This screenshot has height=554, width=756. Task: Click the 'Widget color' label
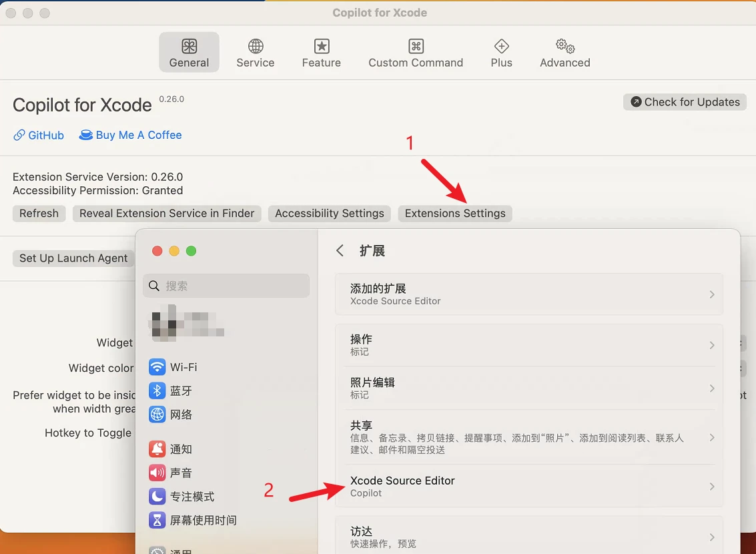click(101, 368)
